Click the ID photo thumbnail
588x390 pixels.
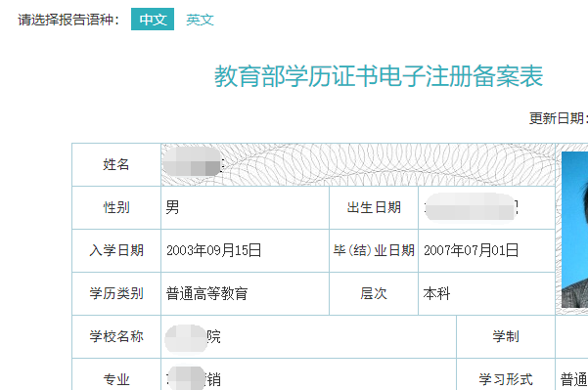[x=574, y=230]
